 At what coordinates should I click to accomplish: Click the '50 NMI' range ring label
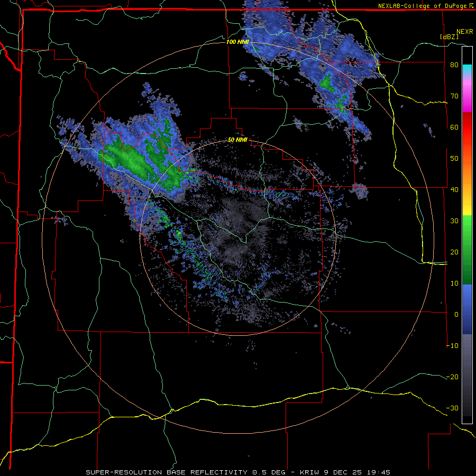click(x=237, y=140)
